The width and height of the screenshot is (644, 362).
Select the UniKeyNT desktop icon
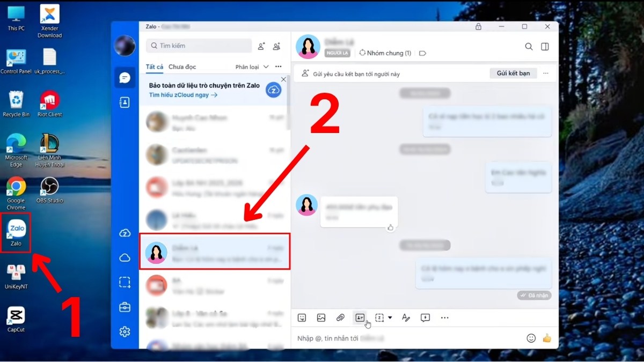point(16,276)
